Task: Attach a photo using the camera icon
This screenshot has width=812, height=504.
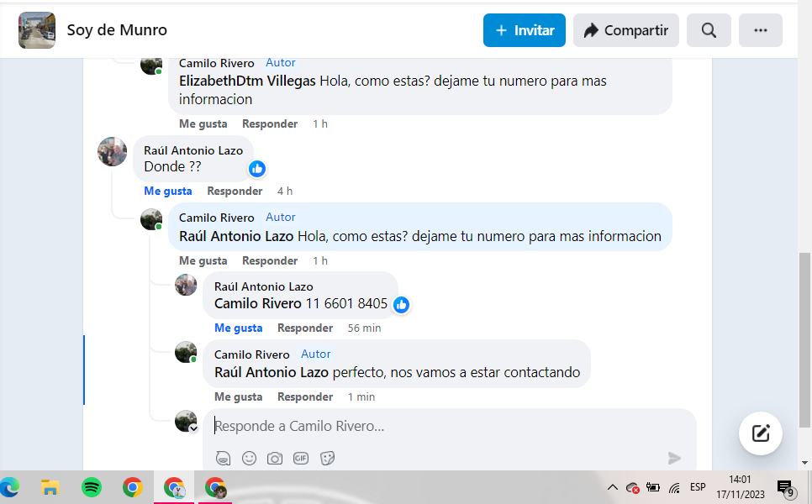Action: tap(275, 459)
